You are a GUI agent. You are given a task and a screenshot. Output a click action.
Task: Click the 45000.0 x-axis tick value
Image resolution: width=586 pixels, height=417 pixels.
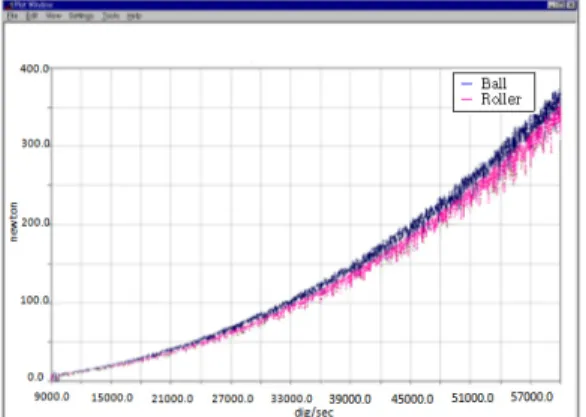click(412, 399)
